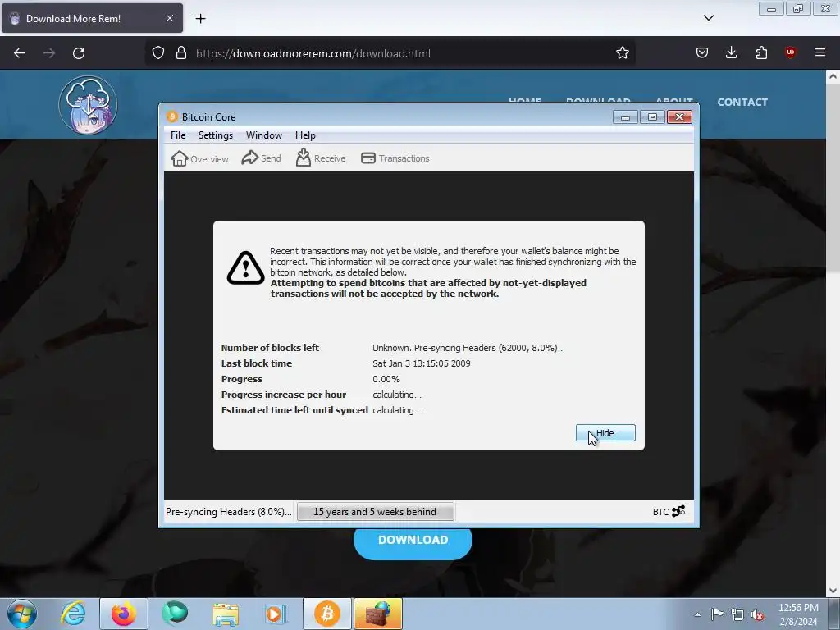Click the network tray icon

tap(737, 614)
